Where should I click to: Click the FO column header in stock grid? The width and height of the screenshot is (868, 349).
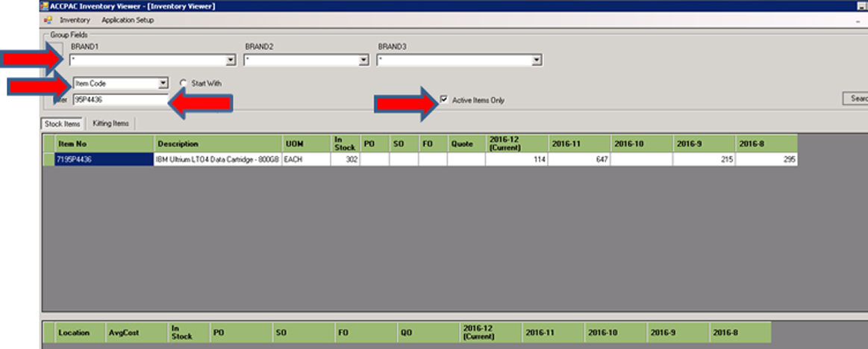433,143
